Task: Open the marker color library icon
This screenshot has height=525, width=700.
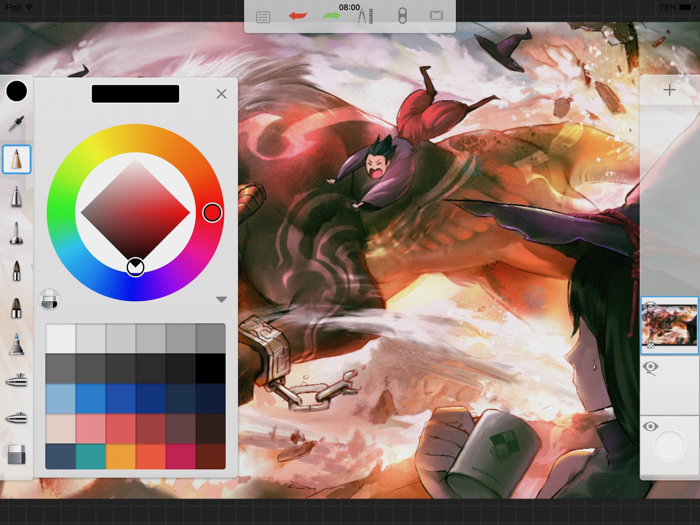Action: (50, 300)
